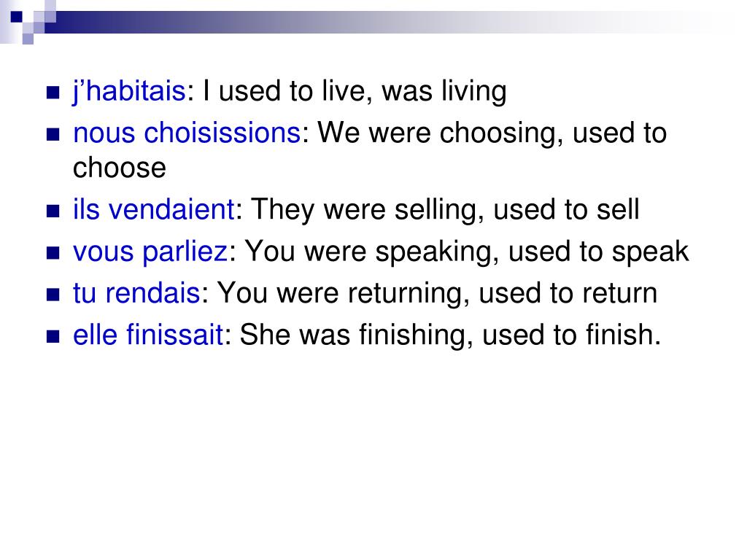Click the word 'choose' on the wrapped line
The height and width of the screenshot is (560, 747).
point(120,168)
